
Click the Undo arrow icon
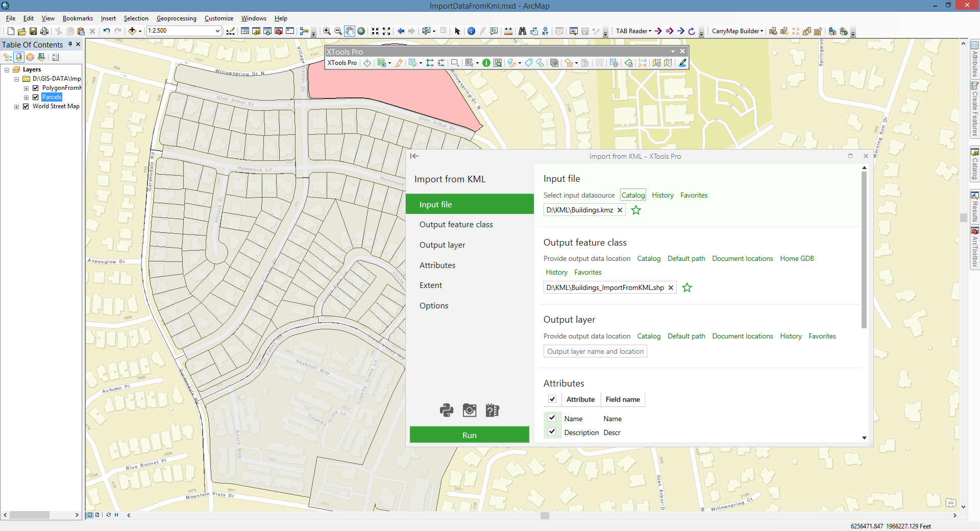106,31
